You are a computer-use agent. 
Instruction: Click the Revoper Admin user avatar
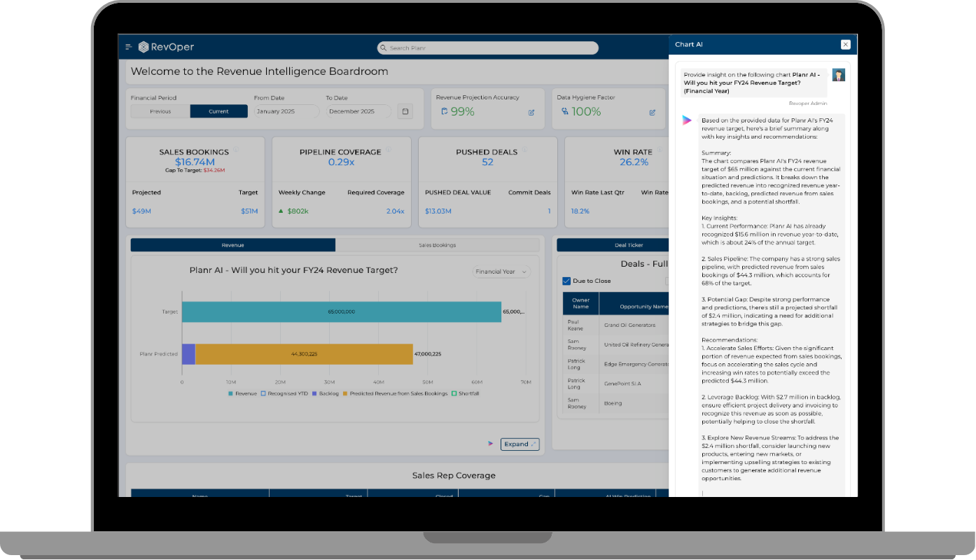(838, 75)
